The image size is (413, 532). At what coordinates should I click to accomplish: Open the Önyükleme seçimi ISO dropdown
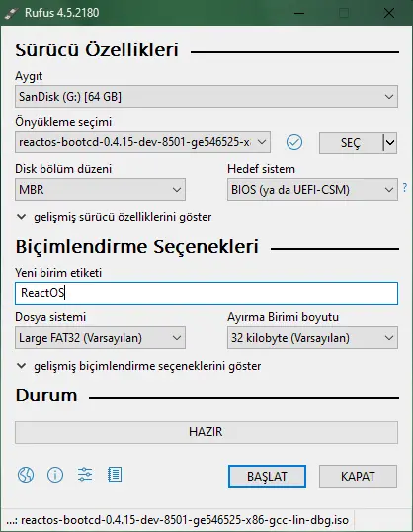tap(142, 142)
